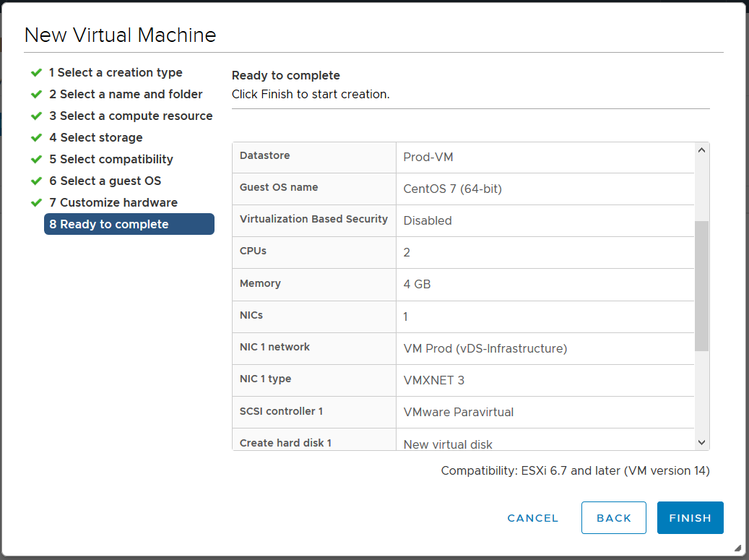
Task: Go to step 4 Select storage
Action: 96,137
